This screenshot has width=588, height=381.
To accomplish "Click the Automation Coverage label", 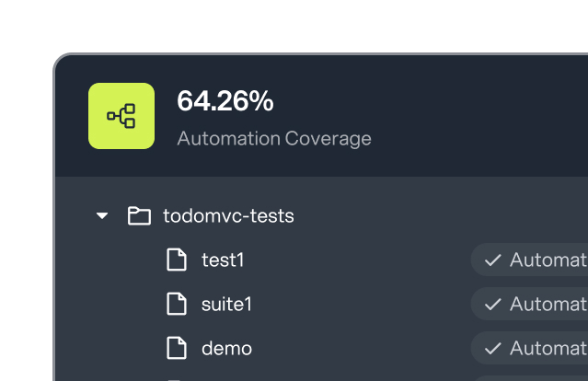I will (274, 139).
